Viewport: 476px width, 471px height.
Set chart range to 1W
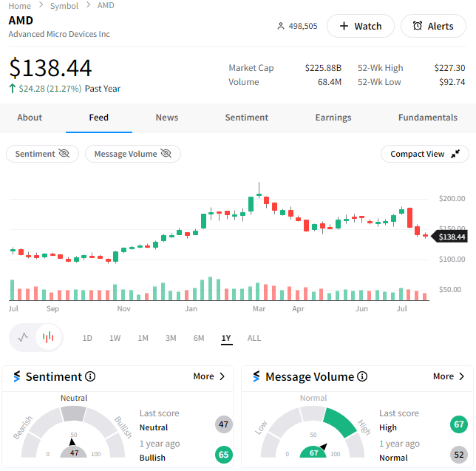115,338
